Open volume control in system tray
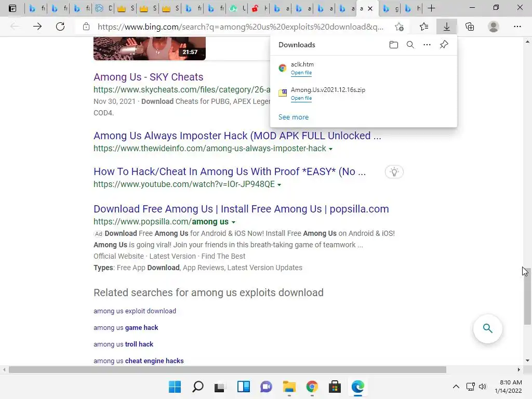Image resolution: width=532 pixels, height=399 pixels. click(x=483, y=387)
